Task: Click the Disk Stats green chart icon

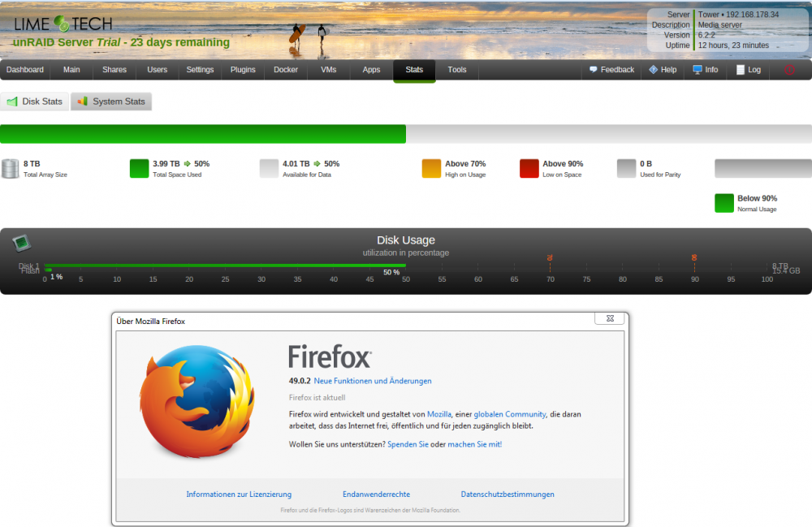Action: click(x=12, y=102)
